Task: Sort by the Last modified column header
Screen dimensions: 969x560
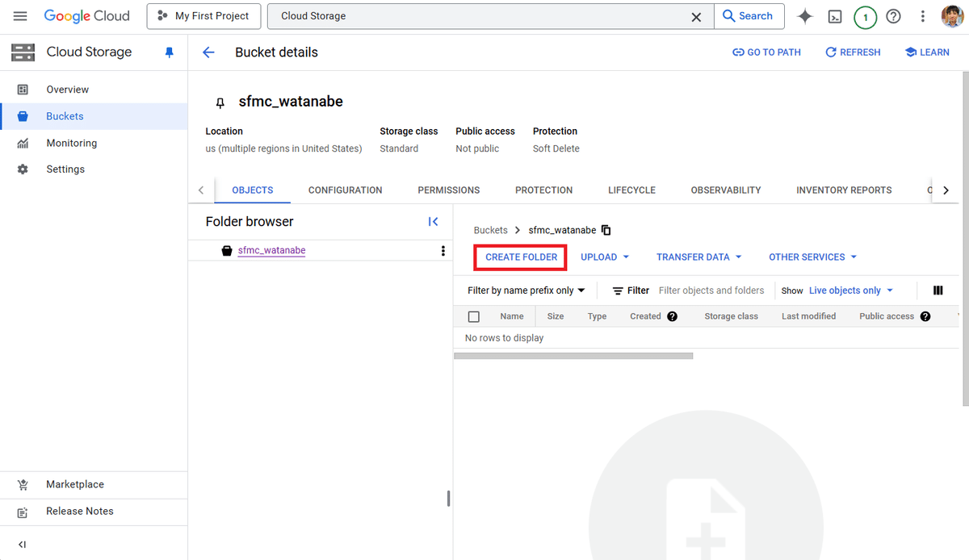Action: tap(808, 316)
